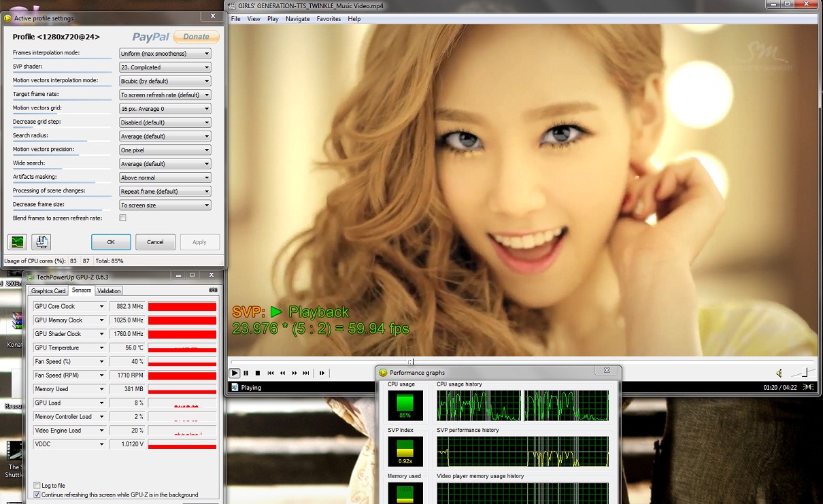Click the profile copy icon beside graph button
This screenshot has width=823, height=504.
(x=41, y=241)
